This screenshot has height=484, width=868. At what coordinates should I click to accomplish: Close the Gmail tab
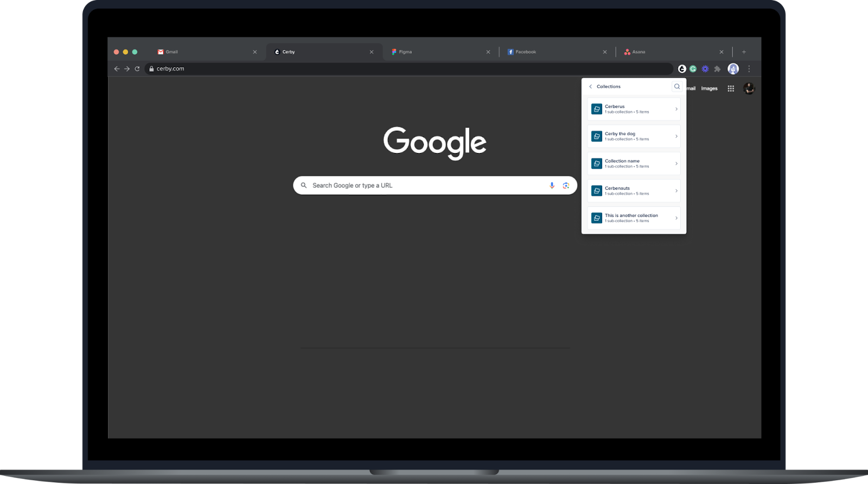click(x=255, y=52)
